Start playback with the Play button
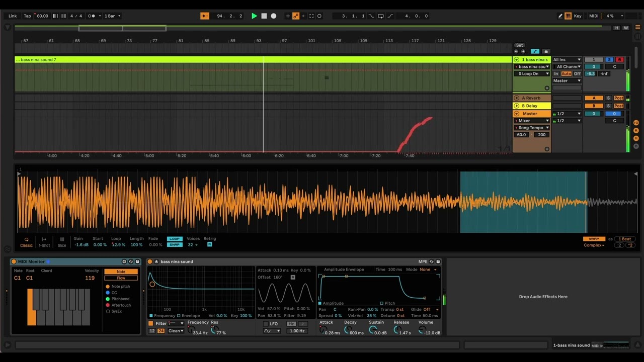Viewport: 644px width, 362px height. [254, 16]
